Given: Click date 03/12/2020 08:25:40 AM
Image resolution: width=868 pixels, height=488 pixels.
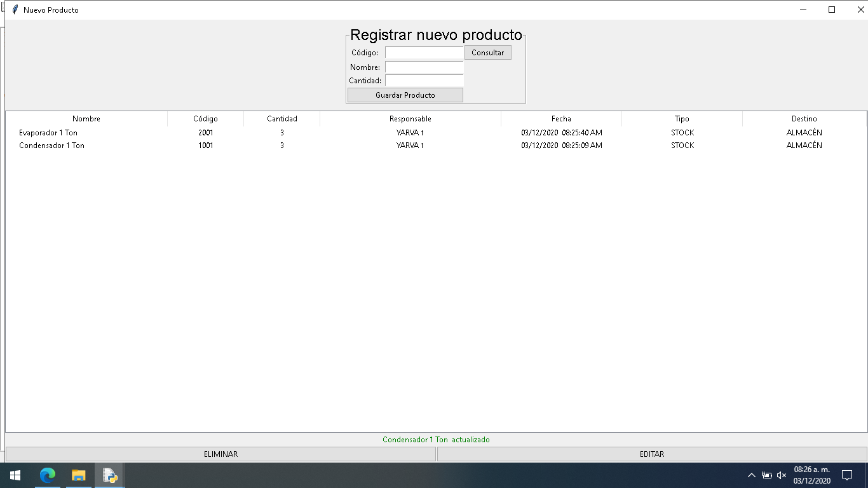Looking at the screenshot, I should (x=562, y=133).
